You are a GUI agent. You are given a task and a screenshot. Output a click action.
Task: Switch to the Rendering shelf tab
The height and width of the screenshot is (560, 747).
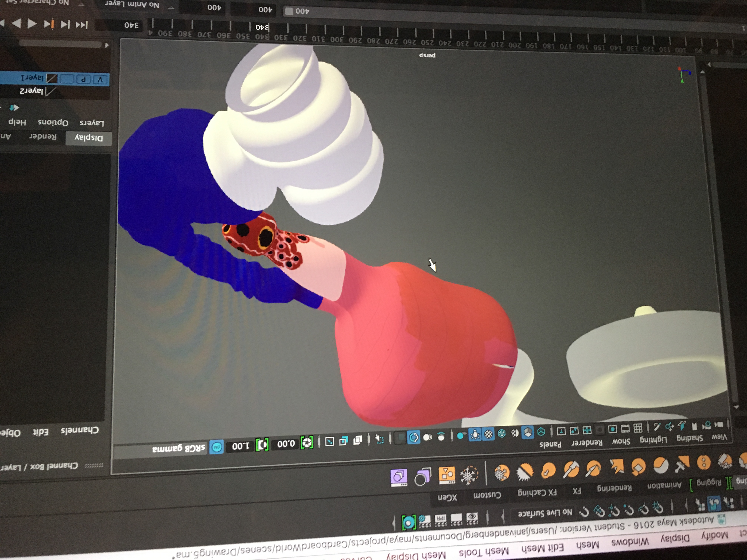click(614, 488)
